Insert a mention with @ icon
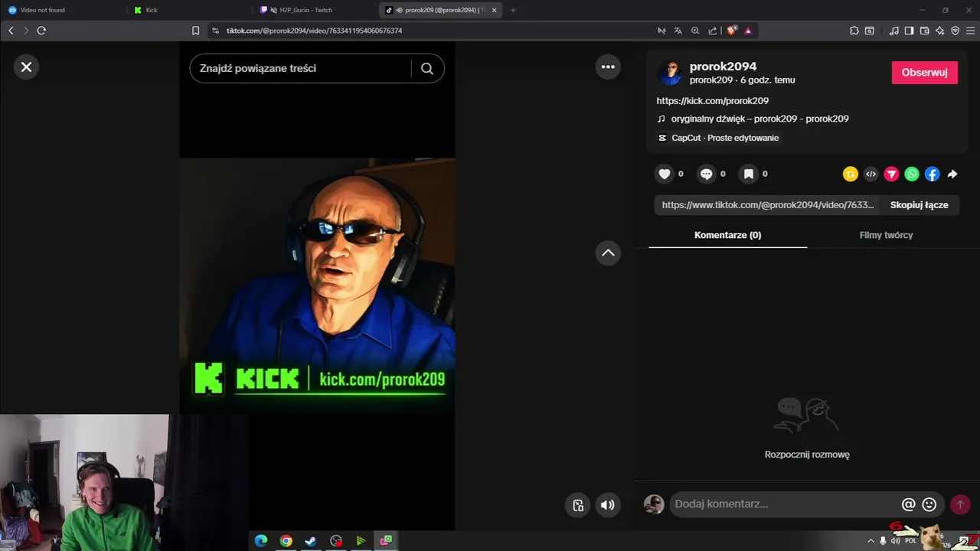The width and height of the screenshot is (980, 551). 909,504
